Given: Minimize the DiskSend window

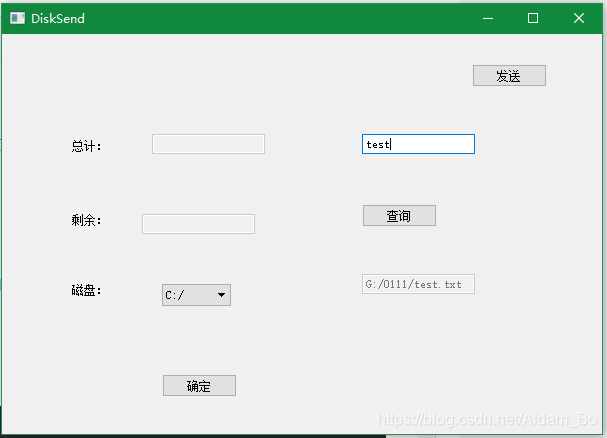Looking at the screenshot, I should [488, 18].
